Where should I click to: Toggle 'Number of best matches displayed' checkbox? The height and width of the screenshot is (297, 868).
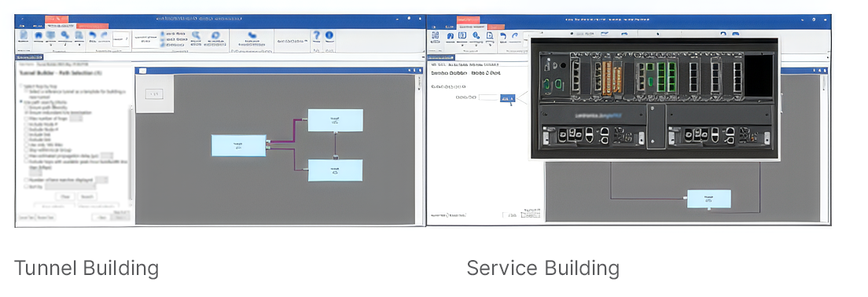[x=25, y=180]
